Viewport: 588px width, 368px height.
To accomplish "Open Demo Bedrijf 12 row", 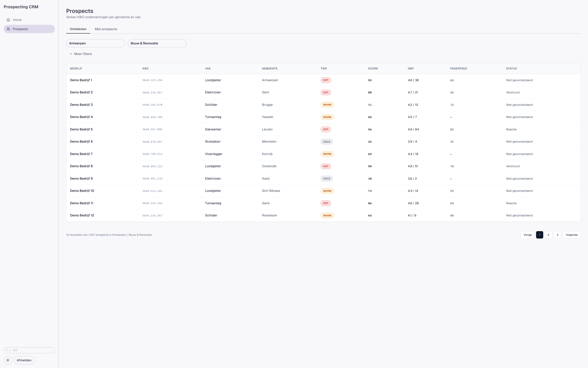I will pyautogui.click(x=323, y=215).
